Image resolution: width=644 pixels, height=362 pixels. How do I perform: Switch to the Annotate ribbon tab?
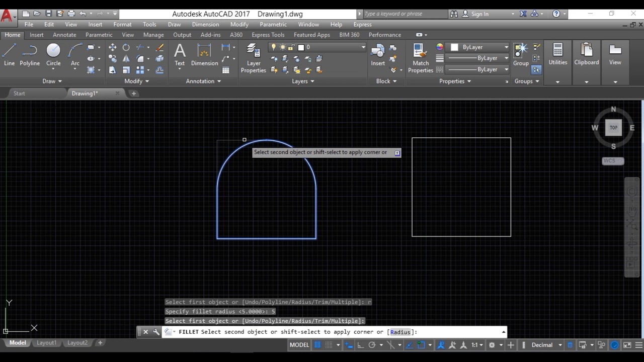(64, 35)
